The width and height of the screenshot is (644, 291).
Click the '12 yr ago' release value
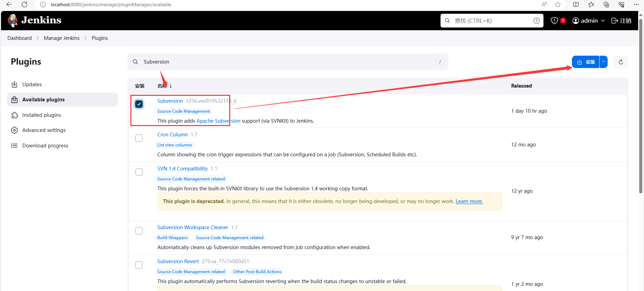(x=522, y=191)
